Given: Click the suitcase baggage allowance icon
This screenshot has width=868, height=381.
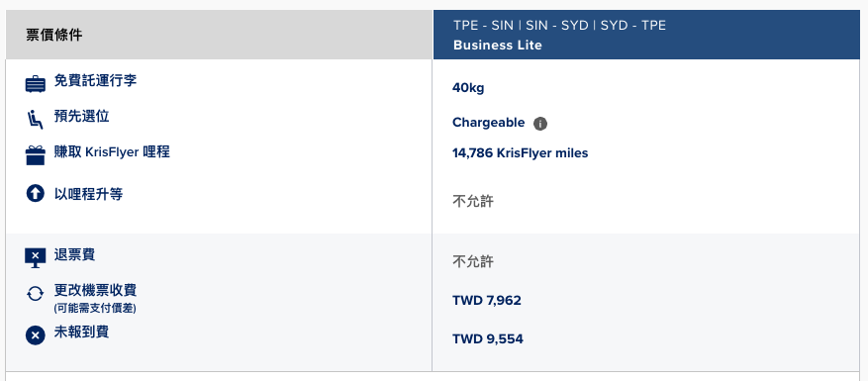Looking at the screenshot, I should point(36,84).
